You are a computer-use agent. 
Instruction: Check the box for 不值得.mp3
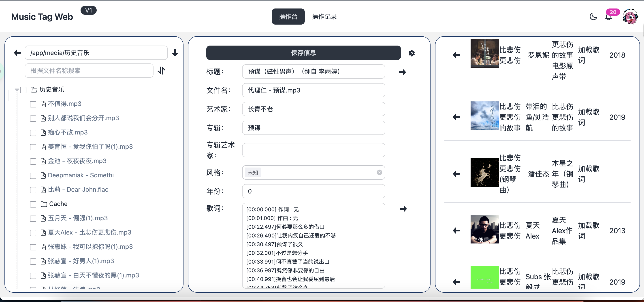(33, 104)
